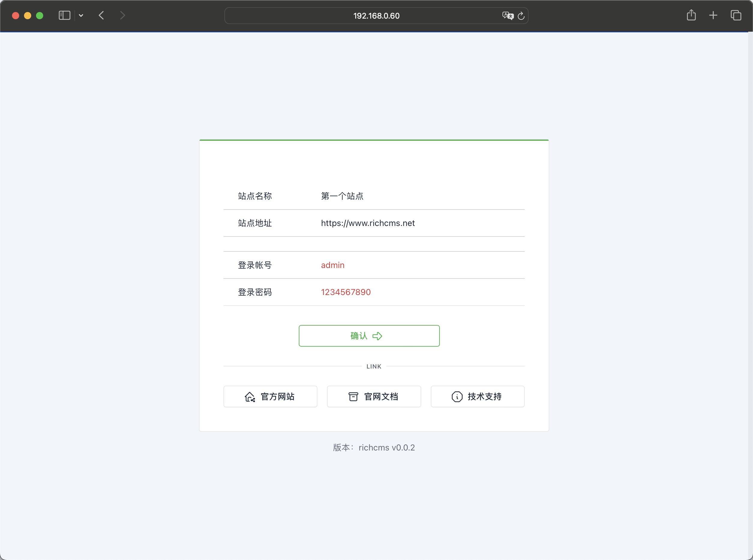Open a new tab with plus icon
Screen dimensions: 753x560
click(713, 16)
